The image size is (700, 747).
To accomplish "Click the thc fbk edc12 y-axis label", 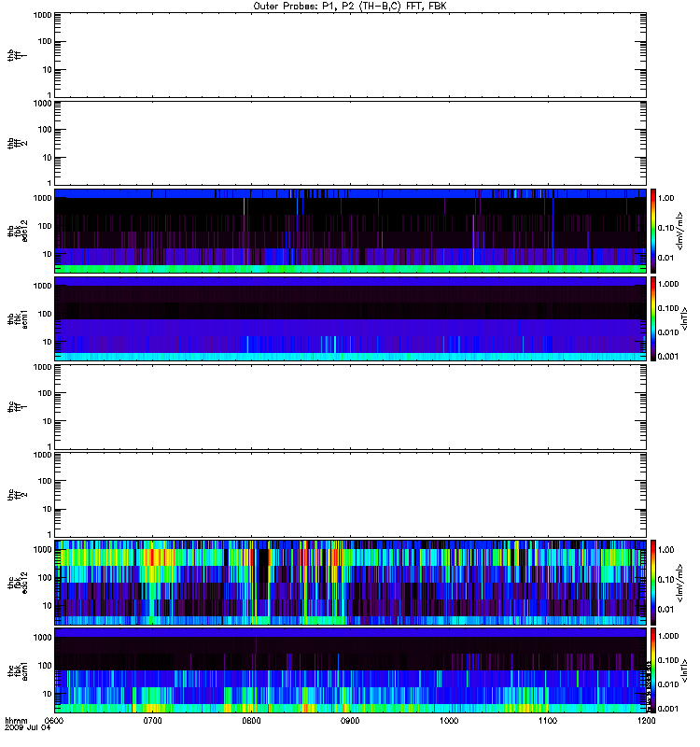I will [18, 583].
